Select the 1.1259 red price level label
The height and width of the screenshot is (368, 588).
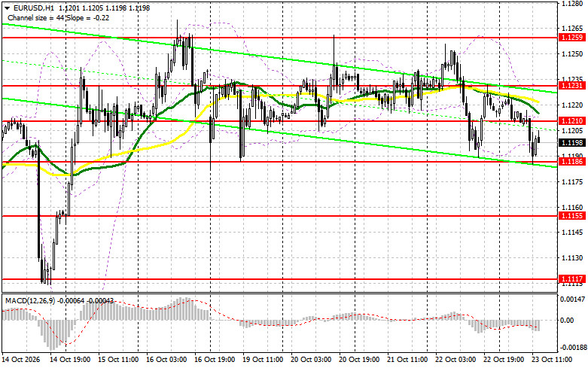pyautogui.click(x=571, y=38)
